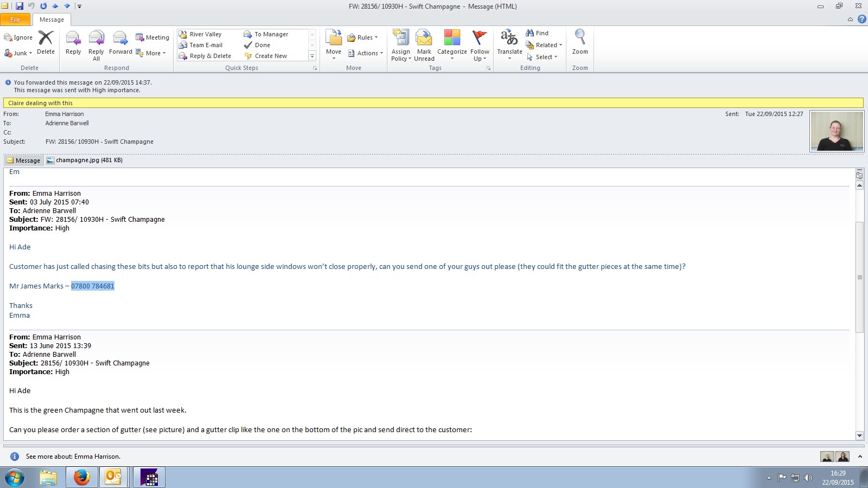This screenshot has width=868, height=488.
Task: Click the Translate button
Action: tap(509, 44)
